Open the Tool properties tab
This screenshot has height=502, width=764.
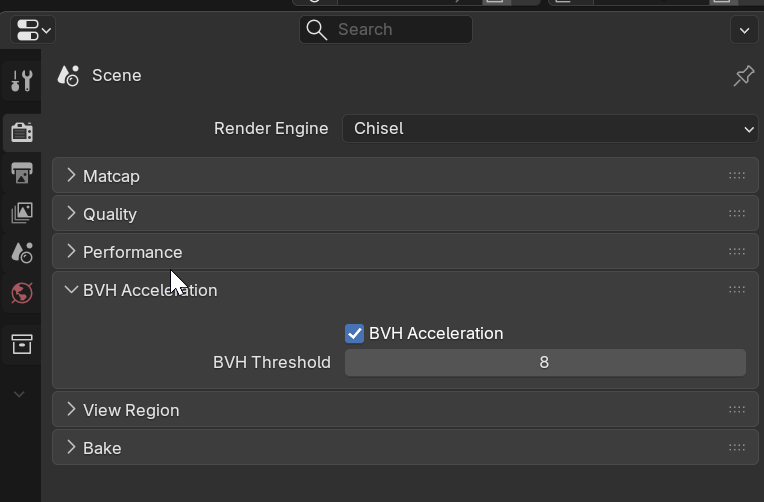pyautogui.click(x=21, y=81)
